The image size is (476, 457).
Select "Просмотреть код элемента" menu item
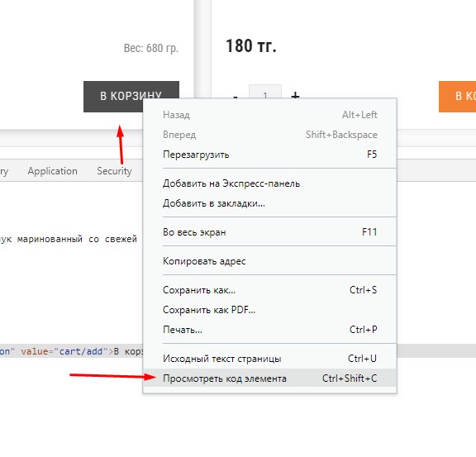269,378
